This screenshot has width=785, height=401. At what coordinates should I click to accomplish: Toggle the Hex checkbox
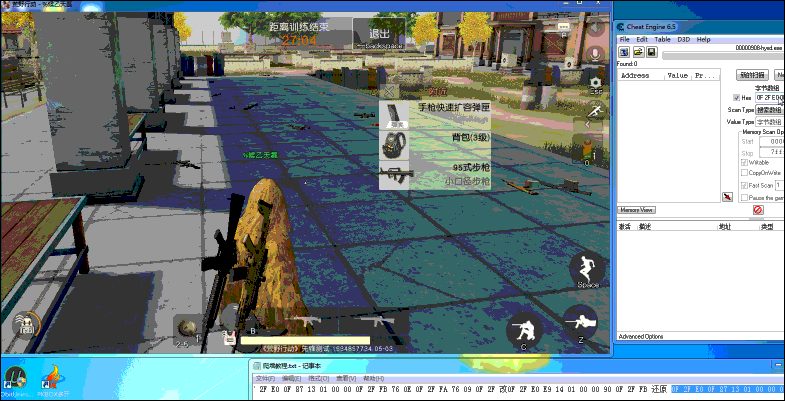(736, 98)
